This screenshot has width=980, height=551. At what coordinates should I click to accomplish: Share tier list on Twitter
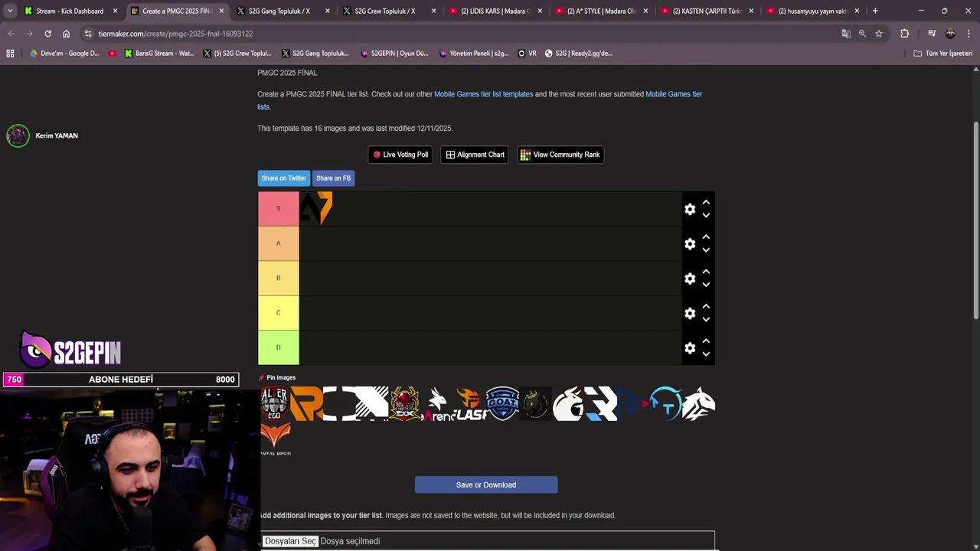point(284,178)
